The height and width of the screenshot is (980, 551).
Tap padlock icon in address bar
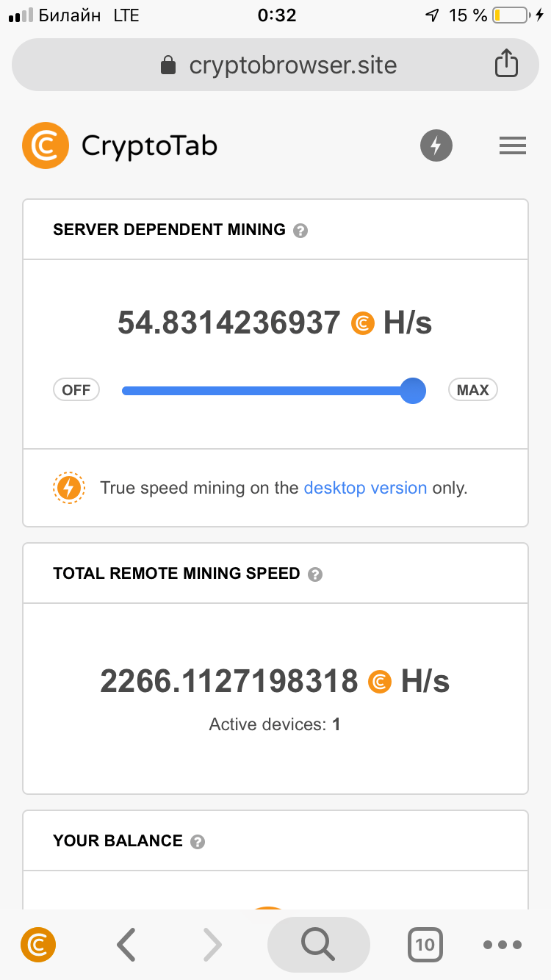(x=168, y=65)
